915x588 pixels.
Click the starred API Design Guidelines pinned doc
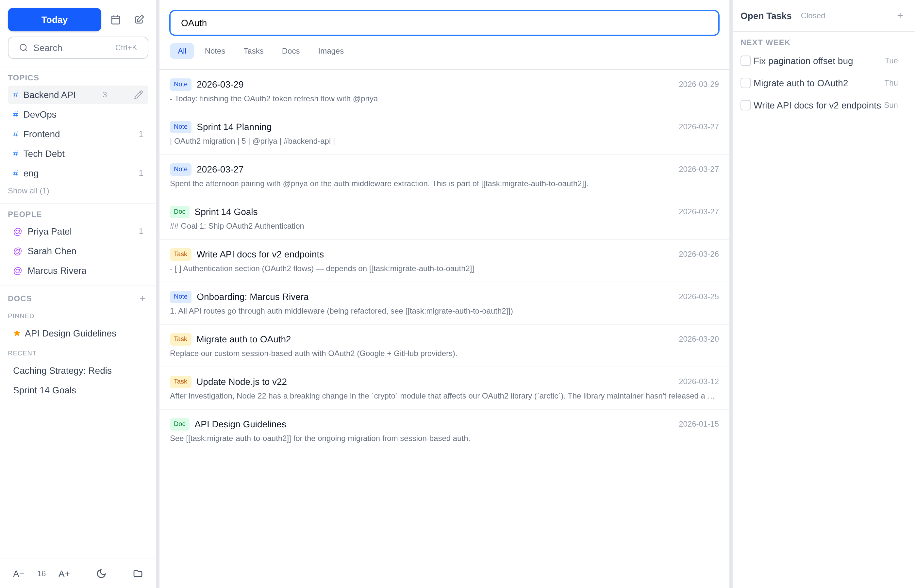(x=70, y=333)
